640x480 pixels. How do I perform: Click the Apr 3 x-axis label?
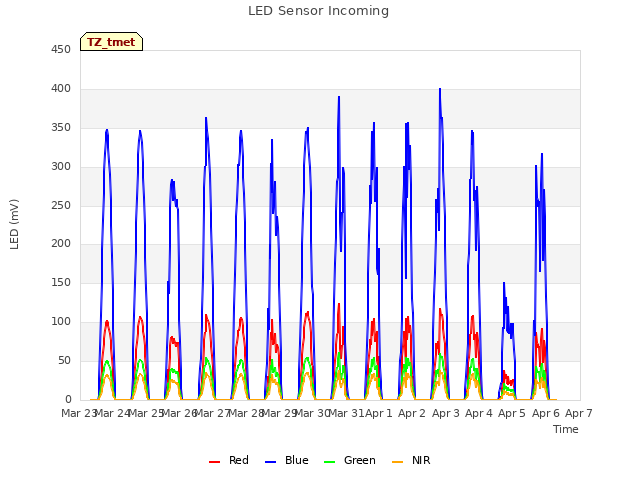(446, 413)
